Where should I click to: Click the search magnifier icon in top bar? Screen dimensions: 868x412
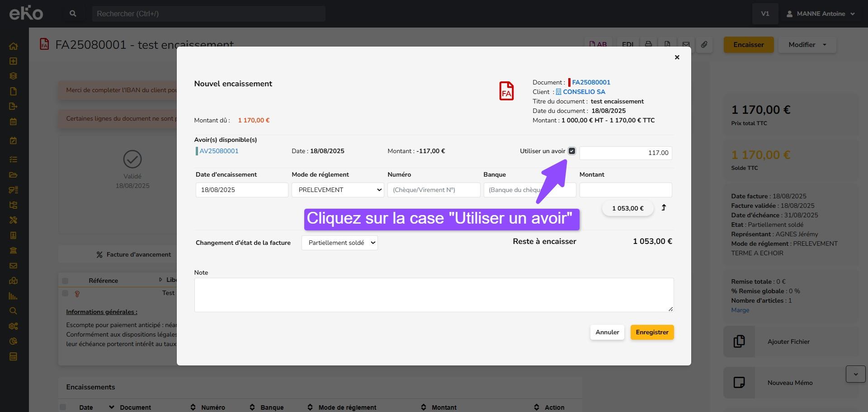(x=73, y=14)
